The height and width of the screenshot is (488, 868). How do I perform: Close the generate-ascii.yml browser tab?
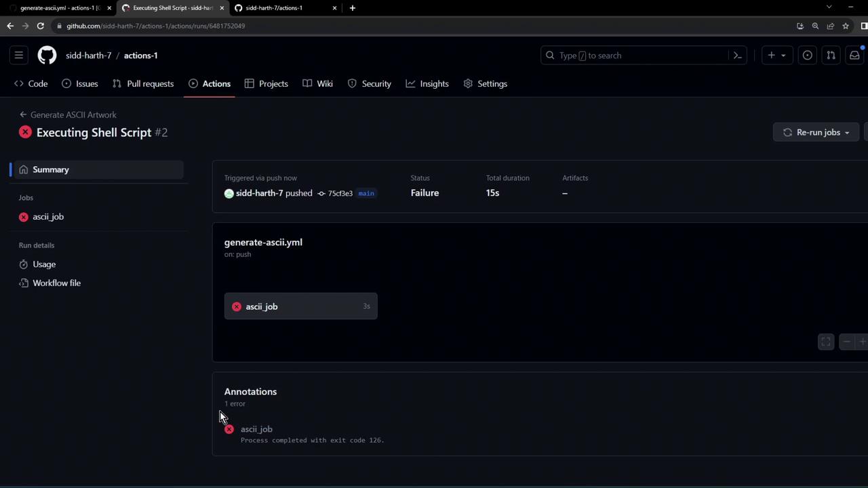click(109, 8)
